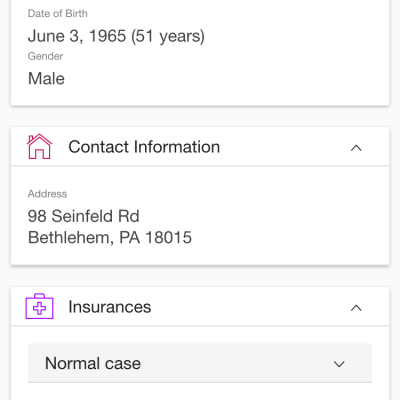The height and width of the screenshot is (400, 400).
Task: Click the Normal case dropdown arrow
Action: tap(339, 364)
